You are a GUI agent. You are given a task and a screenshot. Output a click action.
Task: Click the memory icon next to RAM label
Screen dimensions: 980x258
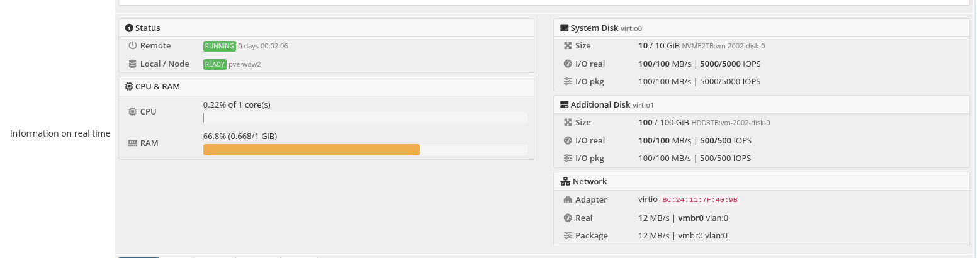point(132,143)
